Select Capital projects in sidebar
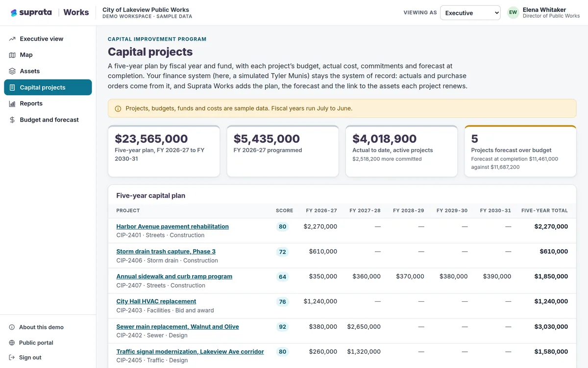This screenshot has width=588, height=368. pos(48,87)
